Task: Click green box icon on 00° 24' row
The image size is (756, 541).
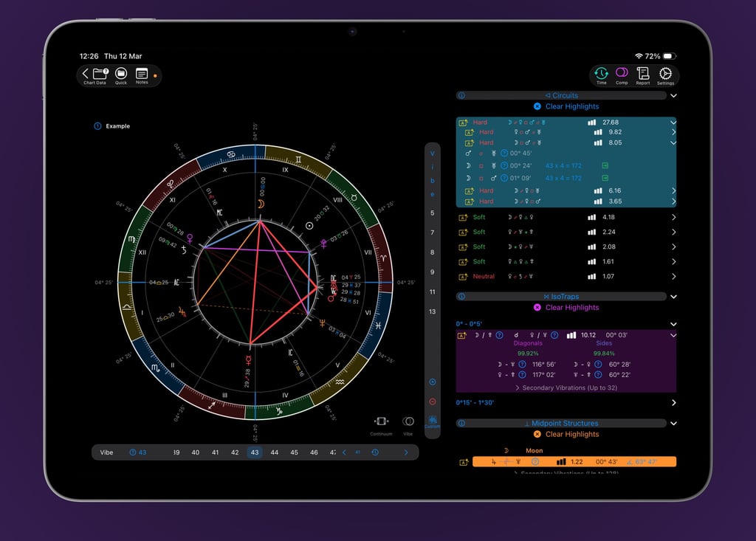Action: click(x=605, y=165)
